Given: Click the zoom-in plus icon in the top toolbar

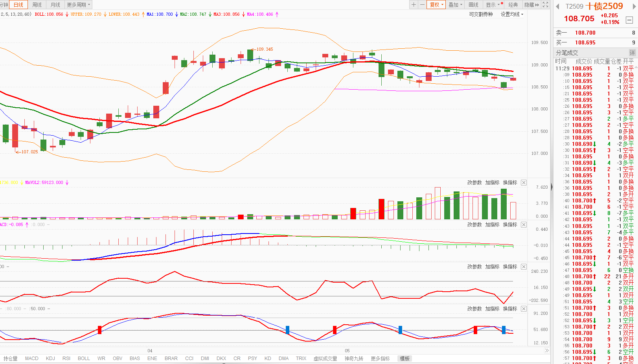Looking at the screenshot, I should tap(414, 5).
